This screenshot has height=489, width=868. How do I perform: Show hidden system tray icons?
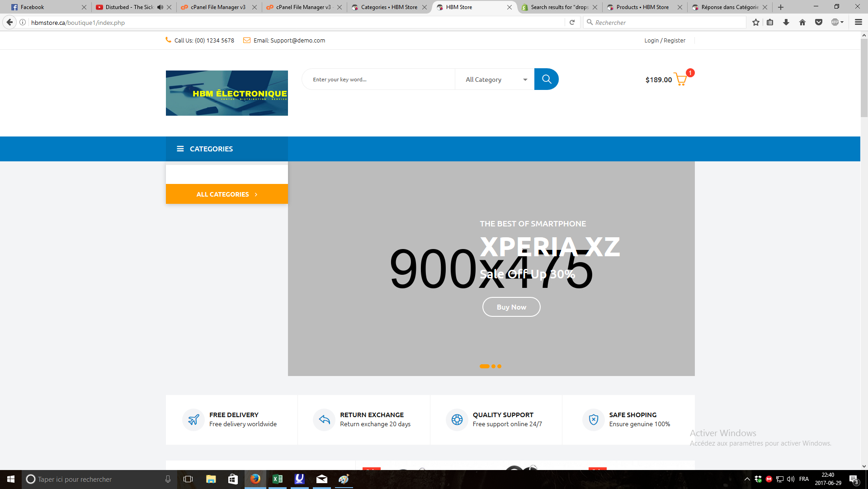(x=747, y=479)
